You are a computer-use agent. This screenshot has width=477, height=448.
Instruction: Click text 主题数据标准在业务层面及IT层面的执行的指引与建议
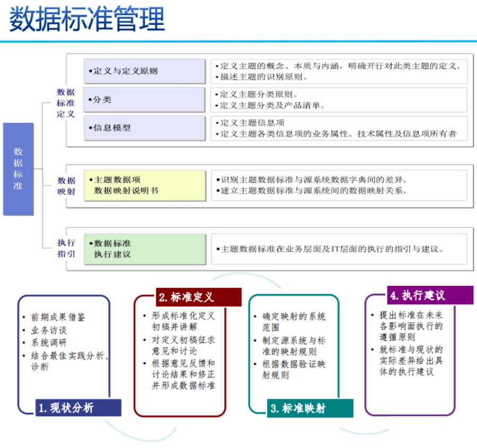[x=330, y=249]
